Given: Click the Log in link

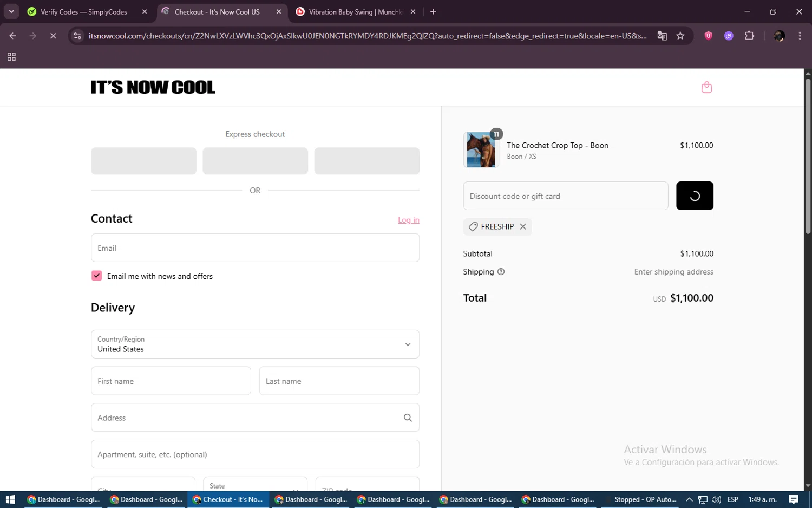Looking at the screenshot, I should 409,220.
